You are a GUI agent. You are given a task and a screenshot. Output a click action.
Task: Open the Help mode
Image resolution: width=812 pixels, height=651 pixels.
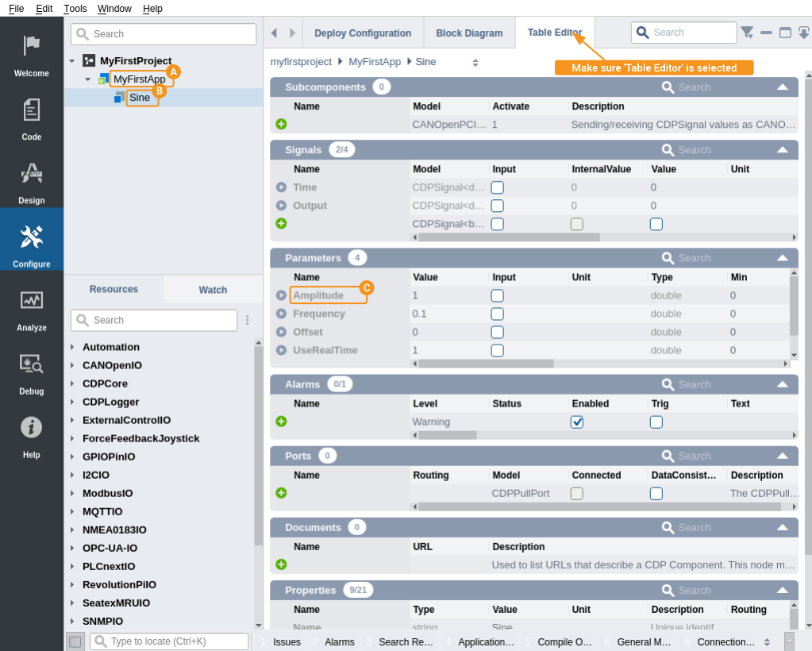(x=32, y=437)
